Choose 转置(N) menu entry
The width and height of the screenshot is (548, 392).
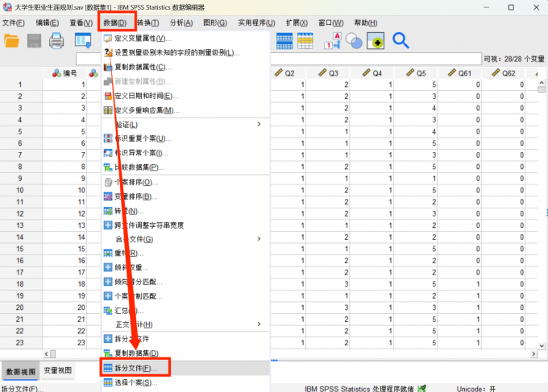point(186,211)
